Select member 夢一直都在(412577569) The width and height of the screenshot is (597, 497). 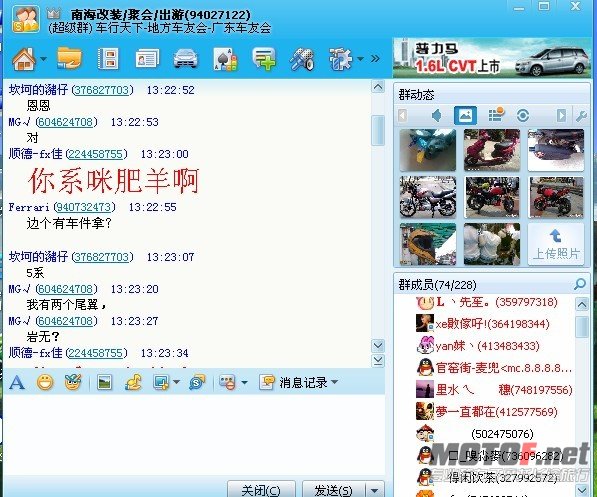click(x=487, y=412)
